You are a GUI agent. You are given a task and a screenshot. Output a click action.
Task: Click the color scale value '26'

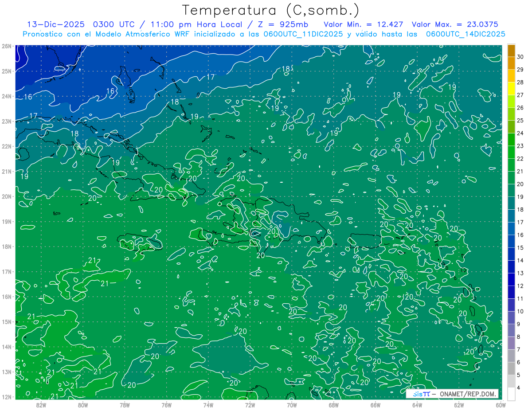[x=520, y=108]
